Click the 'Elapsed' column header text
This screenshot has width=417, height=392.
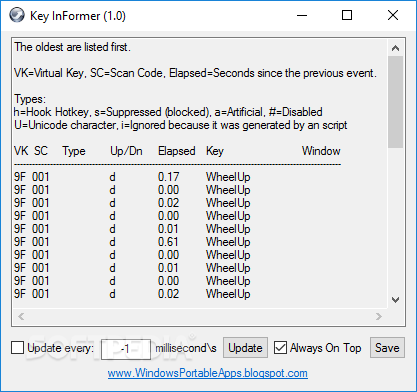click(177, 151)
